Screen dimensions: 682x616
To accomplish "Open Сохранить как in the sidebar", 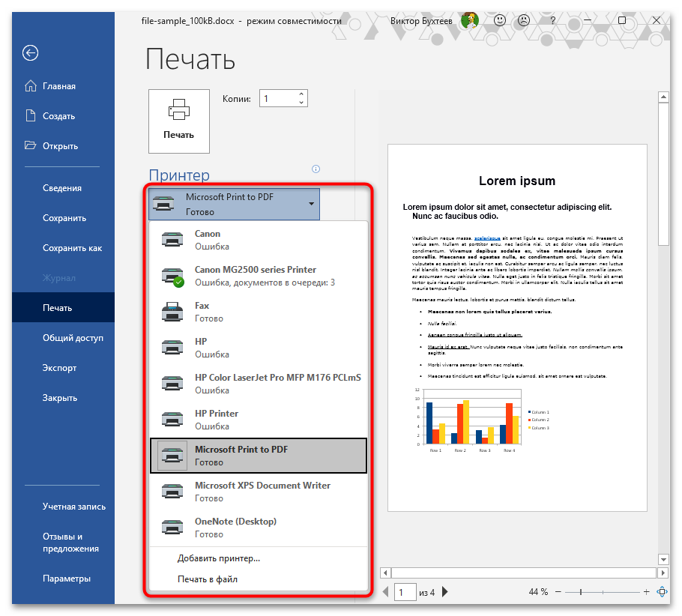I will click(x=63, y=248).
